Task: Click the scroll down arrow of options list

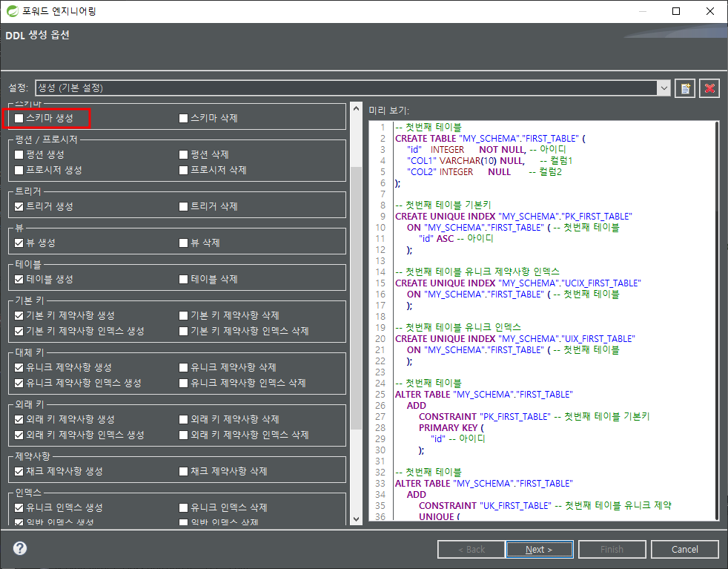Action: 356,519
